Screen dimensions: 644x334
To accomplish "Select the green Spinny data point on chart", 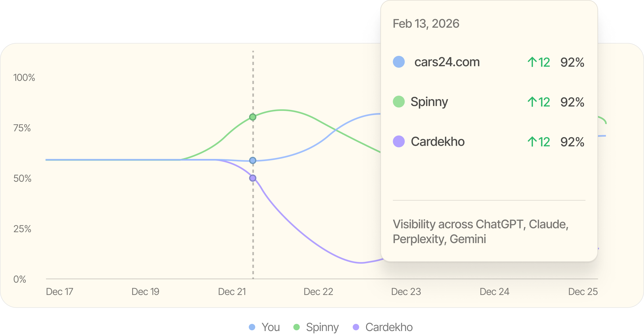I will click(253, 117).
